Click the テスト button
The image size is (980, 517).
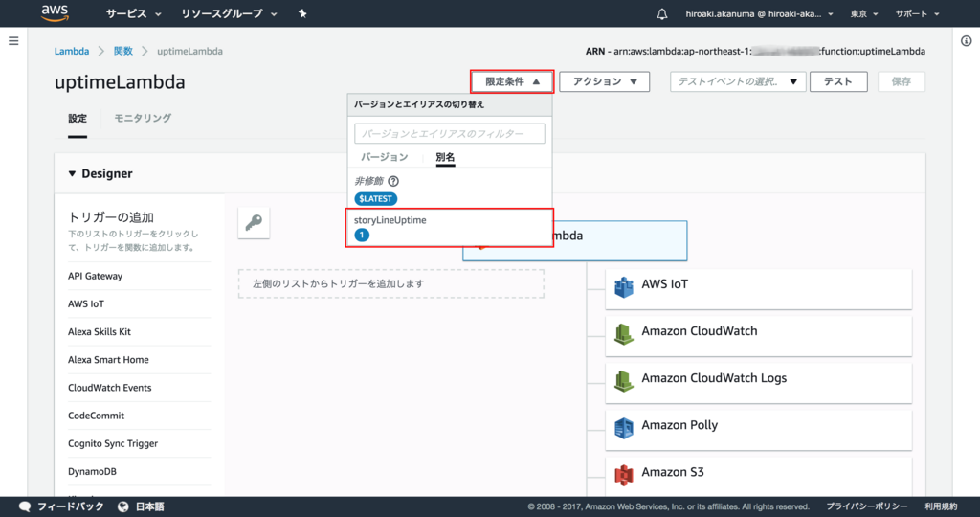point(838,81)
